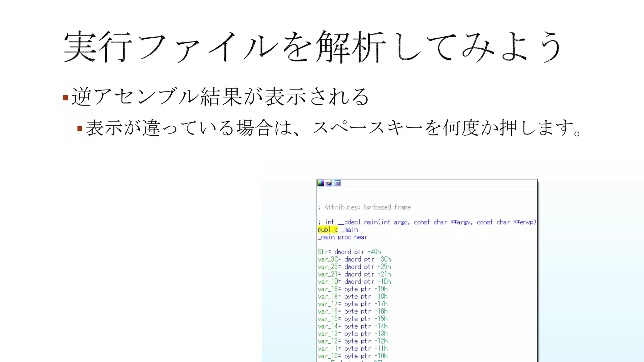Select 'var_3C= dword ptr -3Ch' line
Image resolution: width=644 pixels, height=362 pixels.
pyautogui.click(x=354, y=259)
